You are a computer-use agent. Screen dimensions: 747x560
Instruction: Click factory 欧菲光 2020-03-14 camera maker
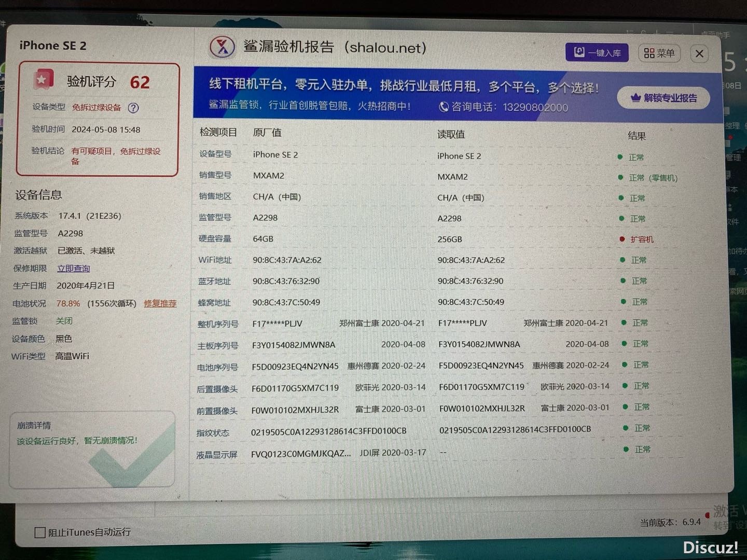tap(390, 387)
